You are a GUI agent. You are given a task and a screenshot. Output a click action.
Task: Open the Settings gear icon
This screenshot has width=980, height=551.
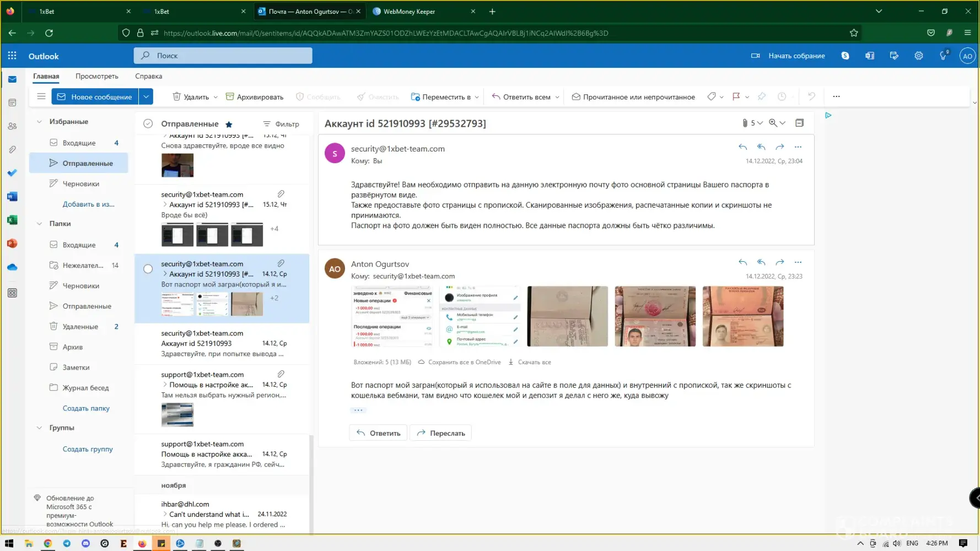pos(918,56)
